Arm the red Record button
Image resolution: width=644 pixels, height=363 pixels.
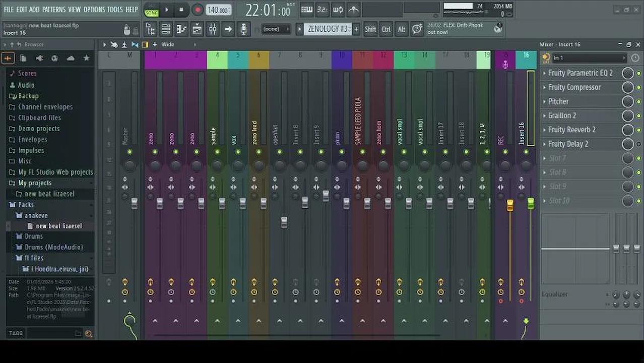(x=198, y=10)
